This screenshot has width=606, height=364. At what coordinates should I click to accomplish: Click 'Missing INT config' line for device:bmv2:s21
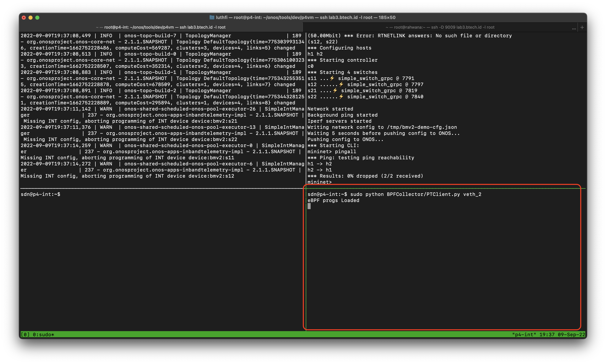coord(130,121)
